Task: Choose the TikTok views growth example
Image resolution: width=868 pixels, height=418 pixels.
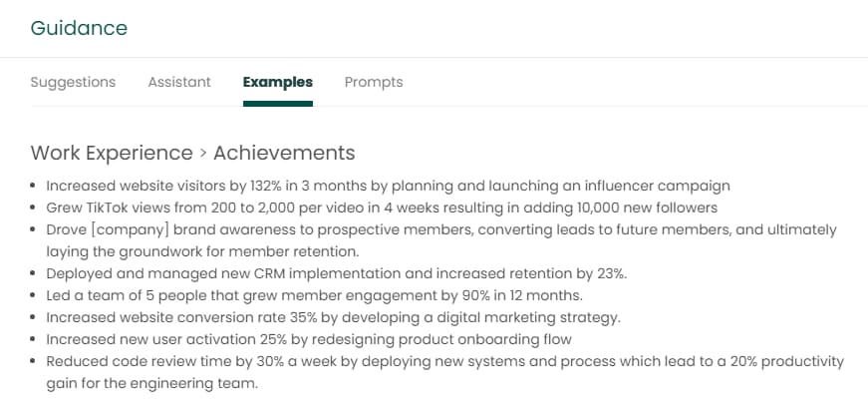Action: [382, 208]
